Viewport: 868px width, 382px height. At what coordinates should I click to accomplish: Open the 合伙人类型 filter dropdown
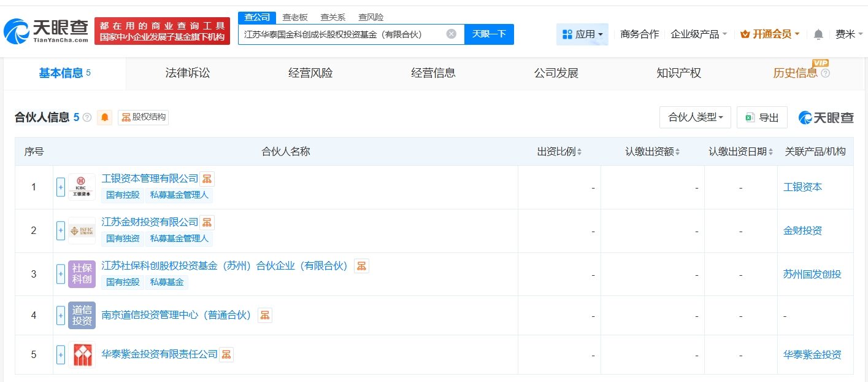click(x=695, y=117)
